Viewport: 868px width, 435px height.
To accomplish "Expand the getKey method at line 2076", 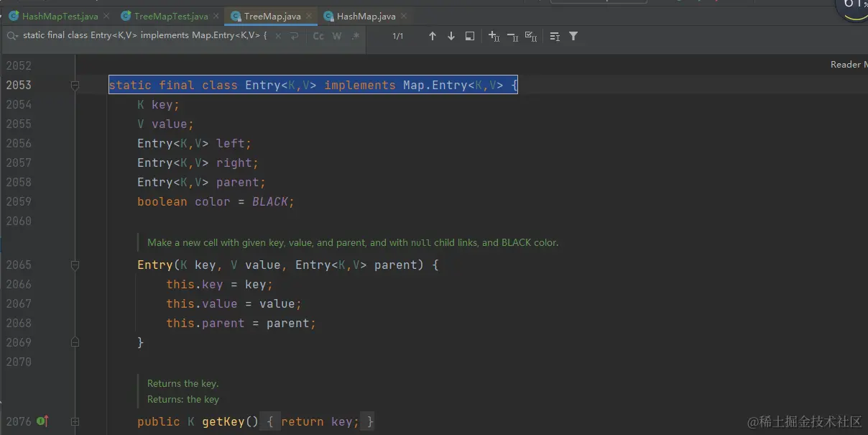I will pos(75,421).
